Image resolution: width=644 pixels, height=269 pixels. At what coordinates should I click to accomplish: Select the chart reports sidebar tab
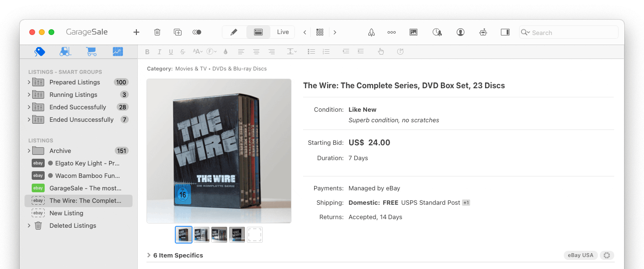118,51
